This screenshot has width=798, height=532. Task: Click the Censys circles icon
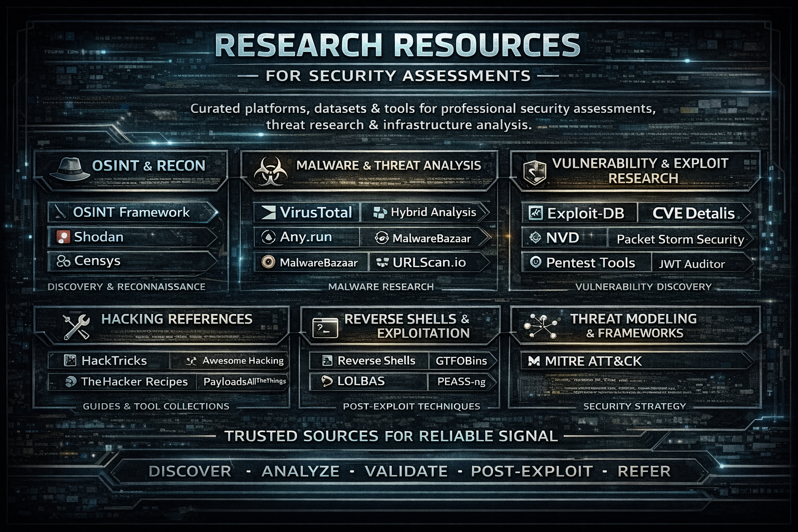[63, 261]
